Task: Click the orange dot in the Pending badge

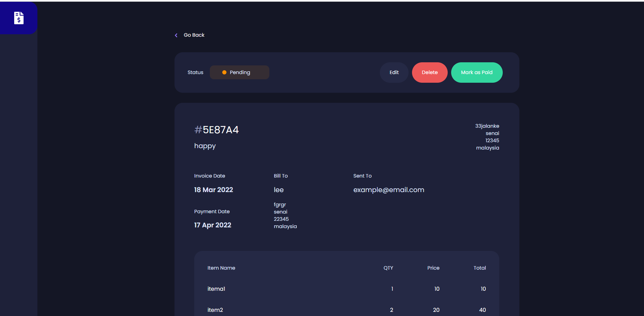Action: point(224,72)
